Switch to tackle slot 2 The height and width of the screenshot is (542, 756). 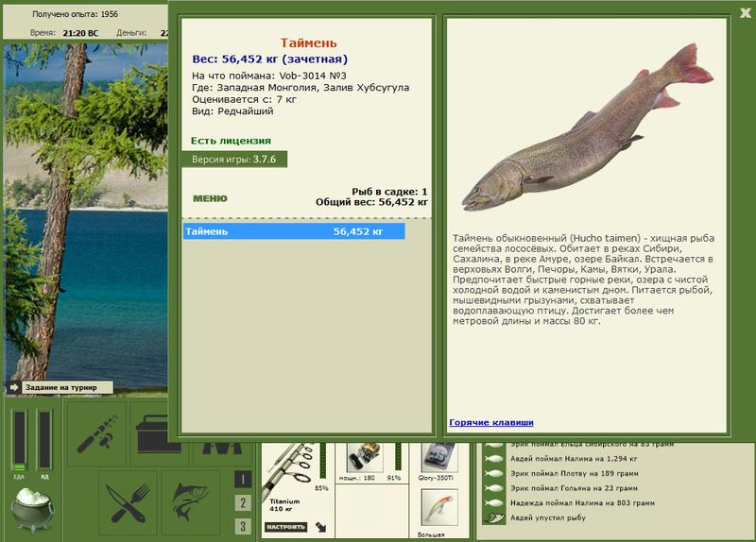243,503
